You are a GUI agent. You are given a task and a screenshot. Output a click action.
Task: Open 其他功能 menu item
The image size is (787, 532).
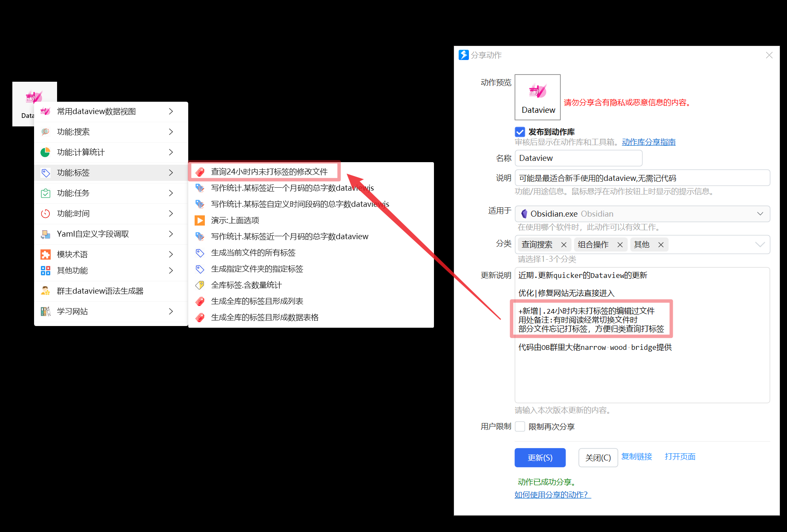coord(111,271)
